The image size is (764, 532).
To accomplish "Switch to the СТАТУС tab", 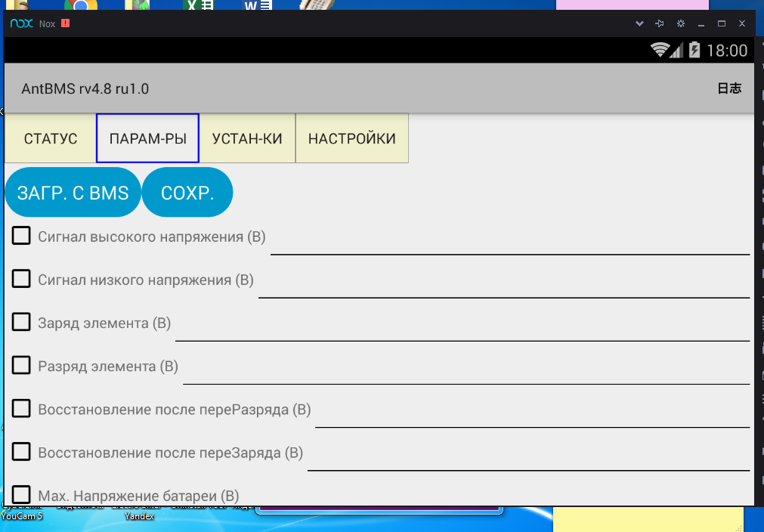I will [x=51, y=138].
